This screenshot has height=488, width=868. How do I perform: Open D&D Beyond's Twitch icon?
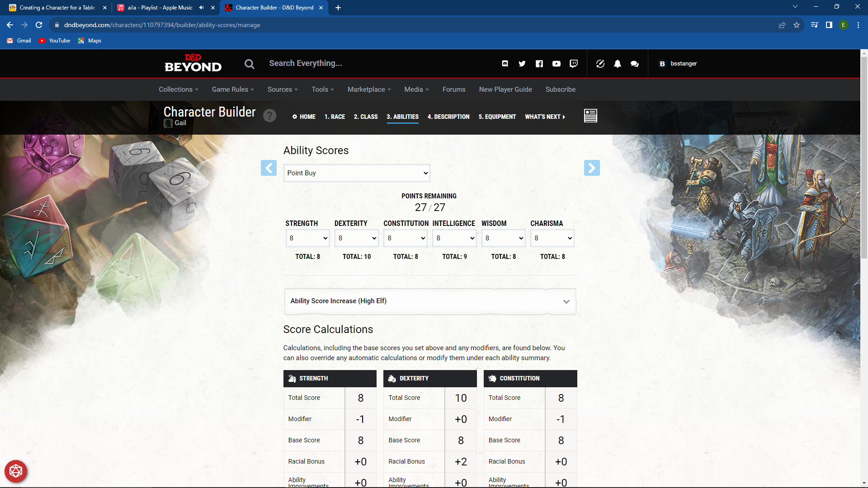coord(573,64)
